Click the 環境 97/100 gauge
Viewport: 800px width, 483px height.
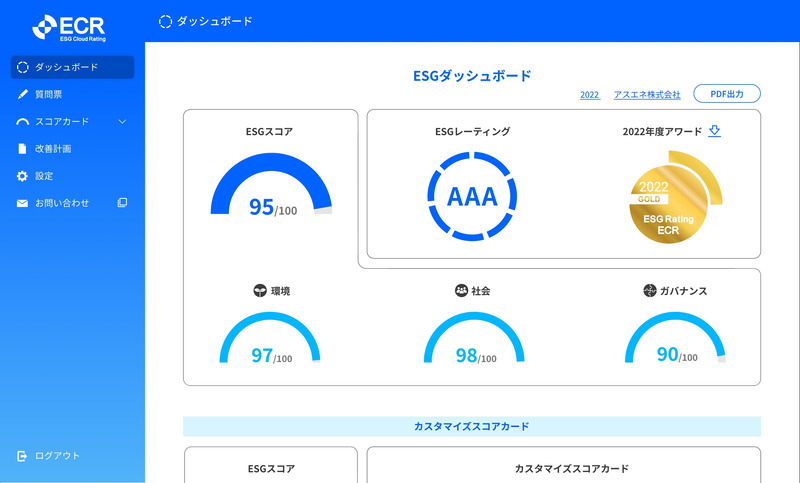270,338
